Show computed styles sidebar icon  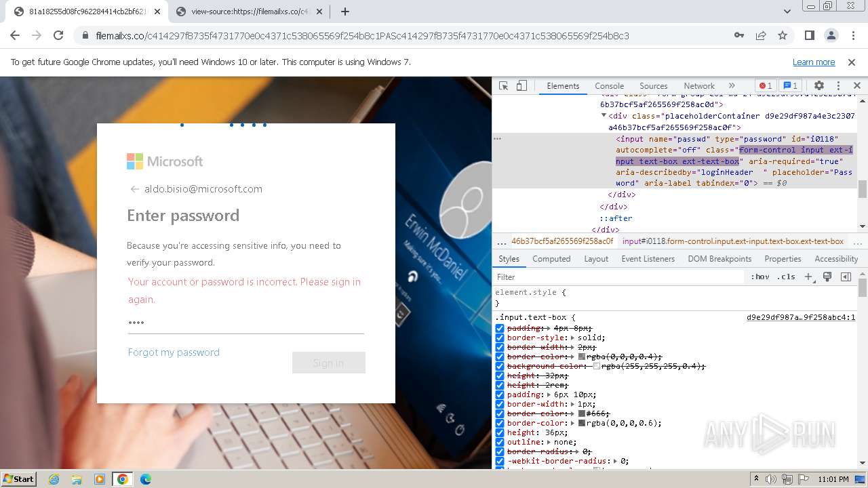(x=846, y=277)
